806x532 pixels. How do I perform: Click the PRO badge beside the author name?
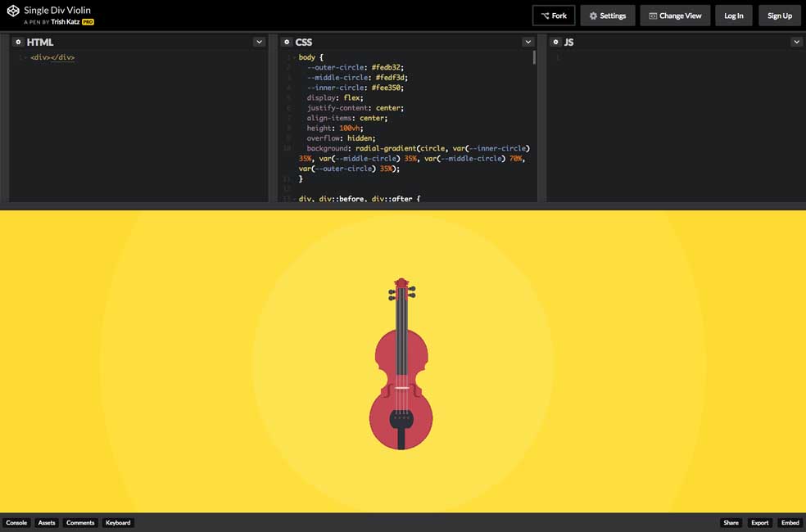(x=88, y=22)
